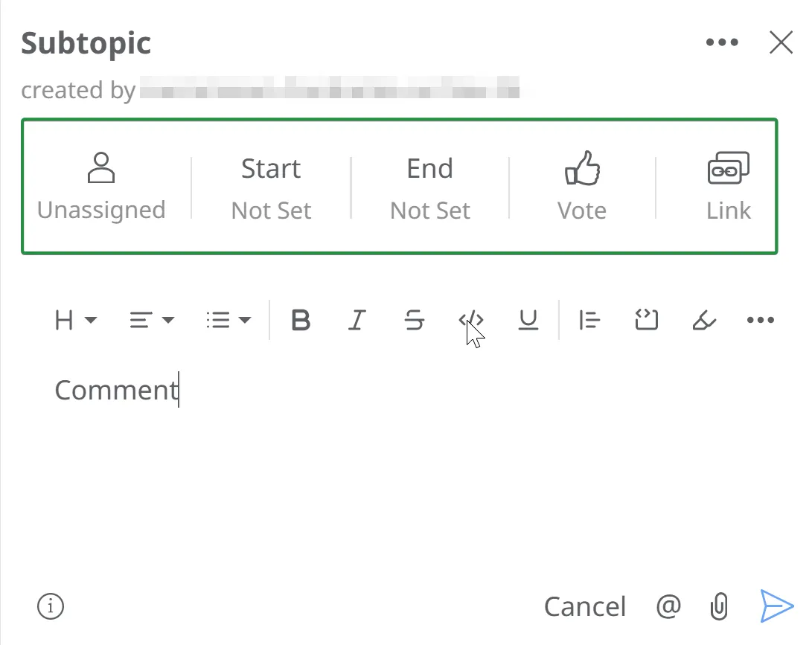Insert inline code formatting
The image size is (812, 645).
click(471, 321)
